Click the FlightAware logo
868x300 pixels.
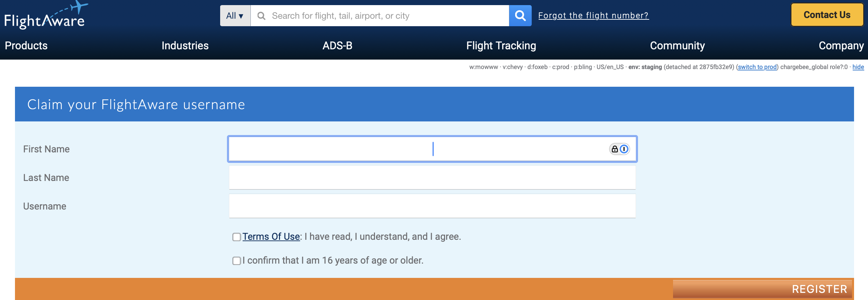[44, 15]
